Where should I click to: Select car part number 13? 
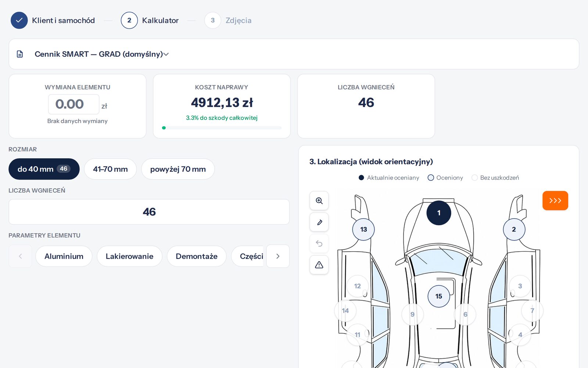[363, 229]
